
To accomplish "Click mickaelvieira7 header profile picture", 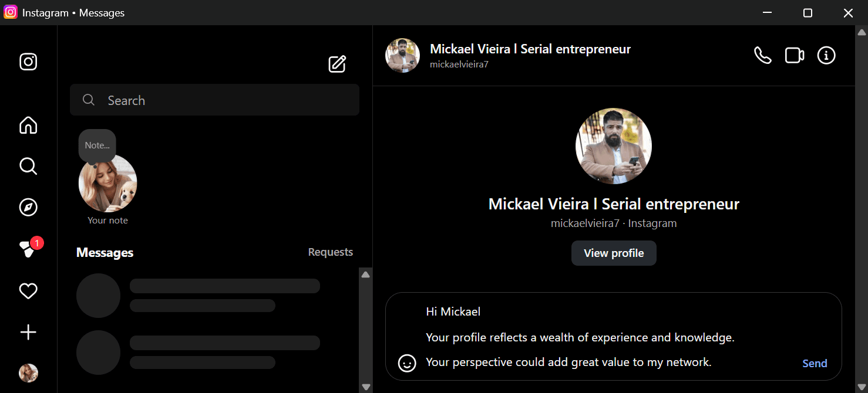I will coord(402,56).
